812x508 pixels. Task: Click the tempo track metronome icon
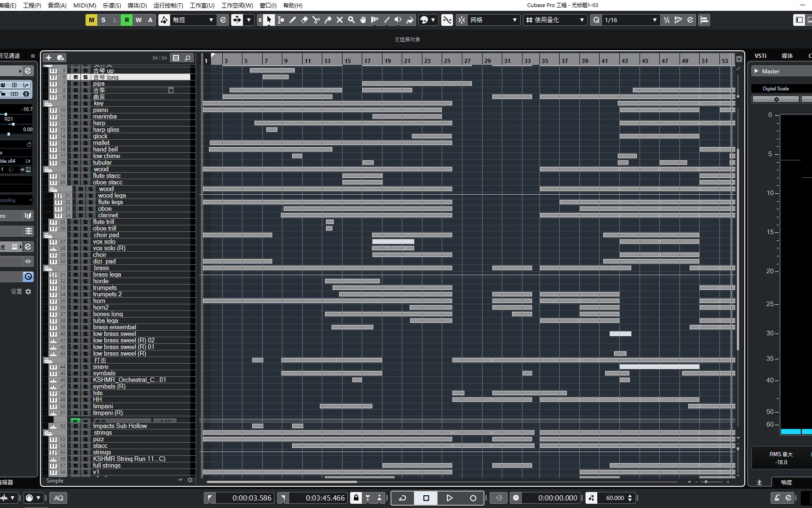(592, 498)
